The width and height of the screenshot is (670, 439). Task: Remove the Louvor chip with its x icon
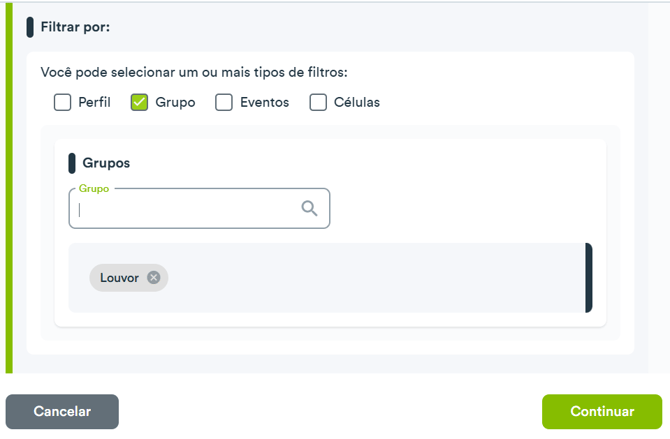click(154, 278)
